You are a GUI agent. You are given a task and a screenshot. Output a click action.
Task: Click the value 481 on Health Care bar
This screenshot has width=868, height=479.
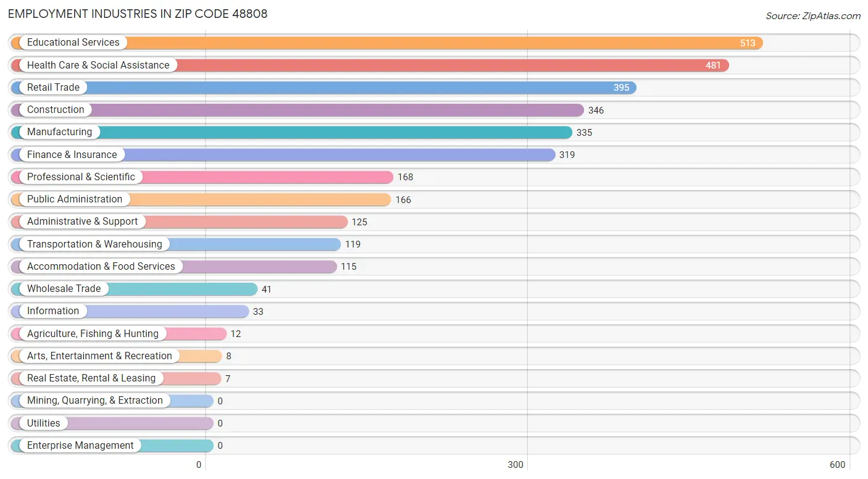point(713,65)
